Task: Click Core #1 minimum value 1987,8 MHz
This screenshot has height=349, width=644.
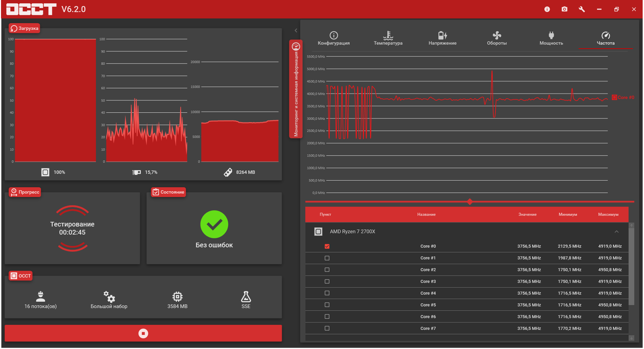Action: [x=570, y=258]
